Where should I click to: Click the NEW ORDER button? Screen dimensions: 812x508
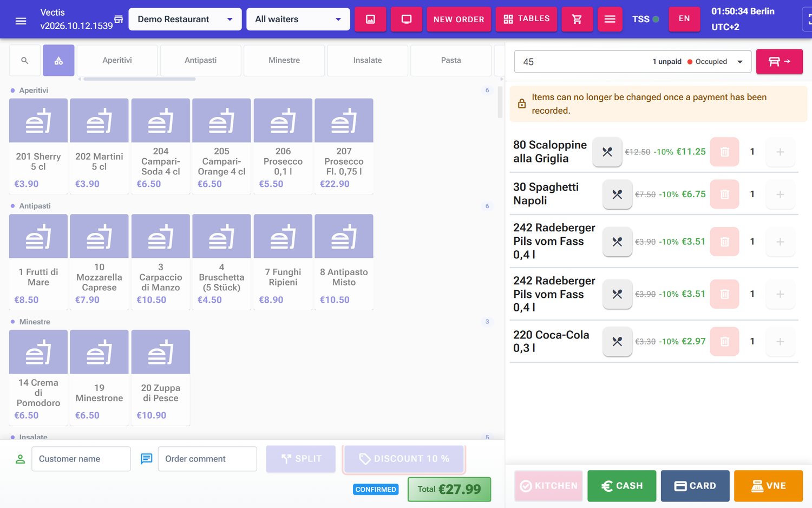coord(459,19)
